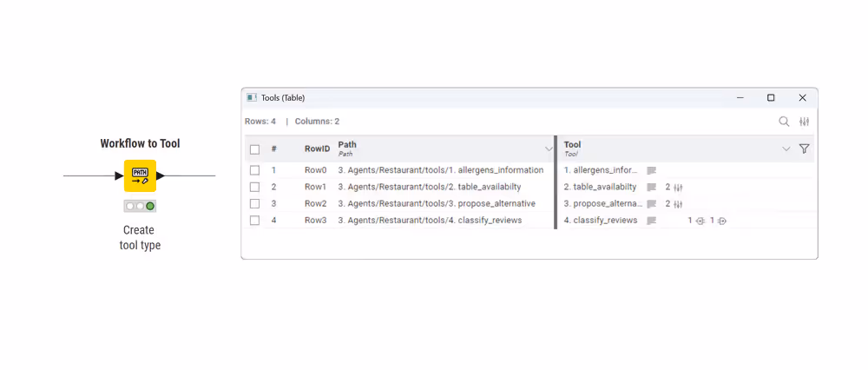The height and width of the screenshot is (370, 868).
Task: Click the node's traffic-light status indicator
Action: (x=140, y=206)
